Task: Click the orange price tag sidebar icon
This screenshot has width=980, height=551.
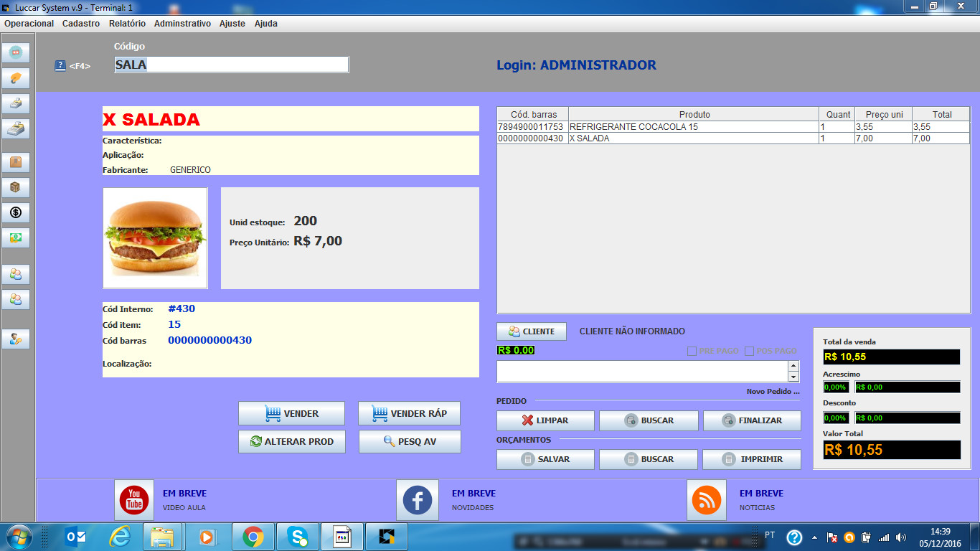Action: click(16, 78)
